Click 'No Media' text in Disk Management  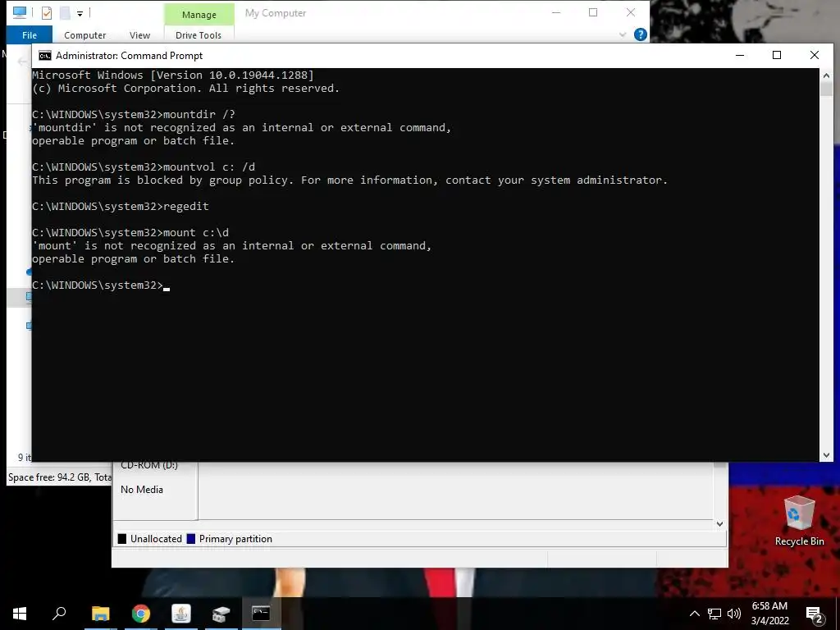coord(141,490)
